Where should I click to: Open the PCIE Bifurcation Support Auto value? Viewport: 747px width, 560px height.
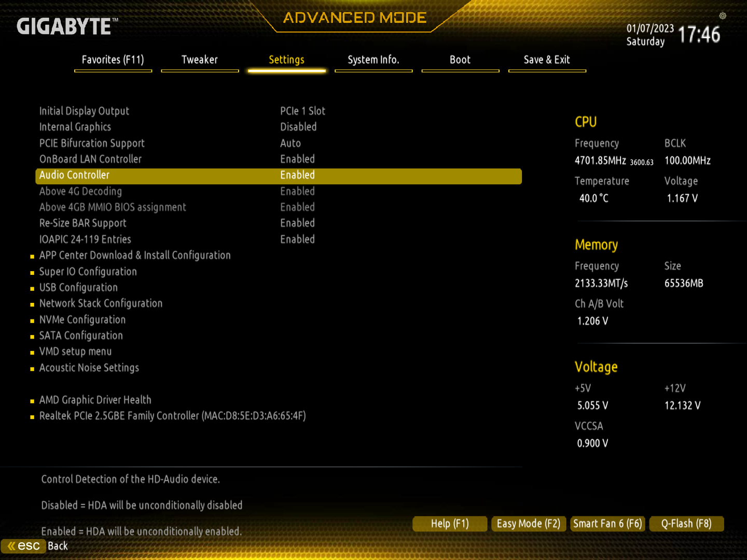290,143
